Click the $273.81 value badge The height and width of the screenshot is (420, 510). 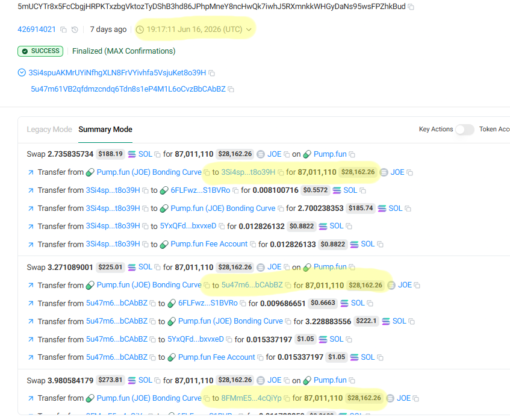pos(110,380)
